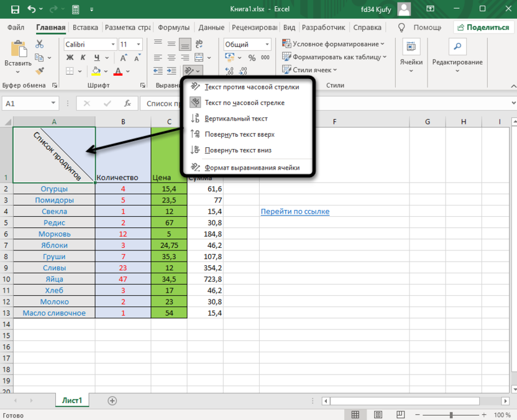Expand the font size dropdown
The width and height of the screenshot is (517, 420).
[140, 45]
